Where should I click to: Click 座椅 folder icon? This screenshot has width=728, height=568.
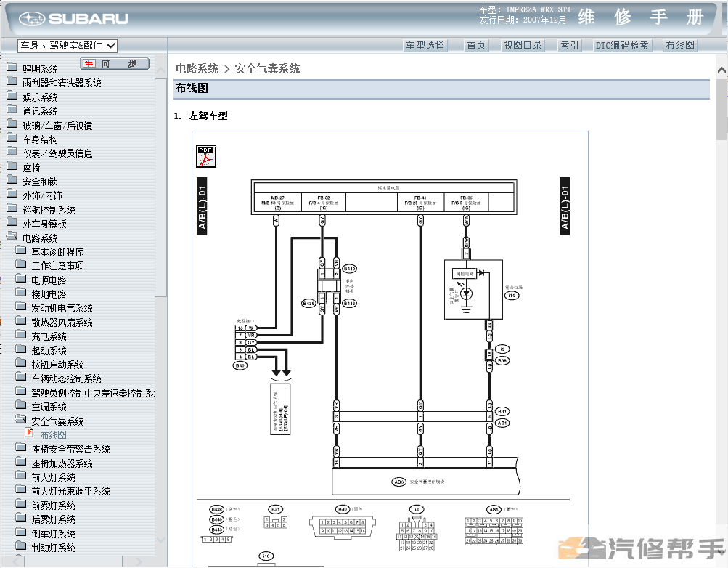[x=12, y=167]
